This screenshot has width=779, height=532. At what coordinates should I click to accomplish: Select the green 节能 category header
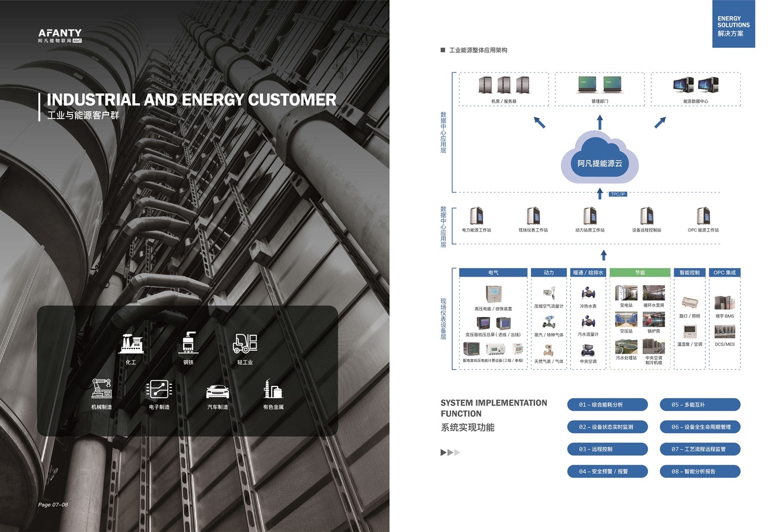640,273
